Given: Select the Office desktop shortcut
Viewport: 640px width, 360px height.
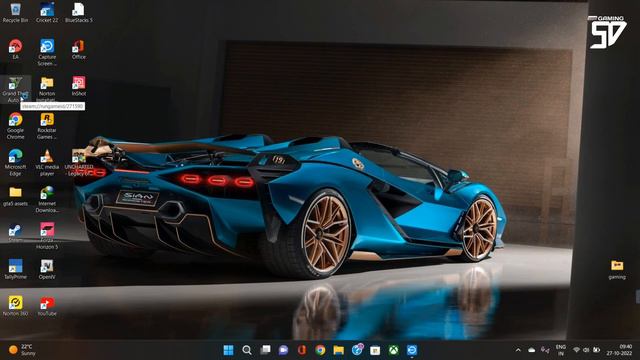Looking at the screenshot, I should pos(78,49).
